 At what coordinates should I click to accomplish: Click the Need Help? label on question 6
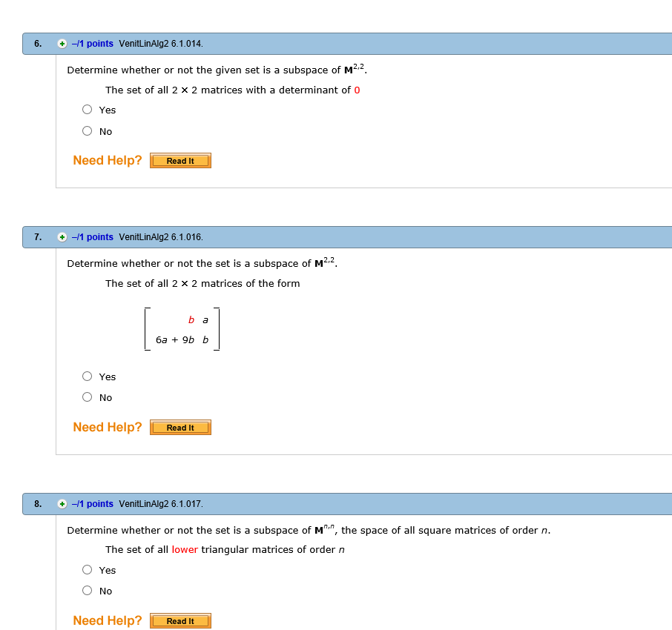(107, 160)
